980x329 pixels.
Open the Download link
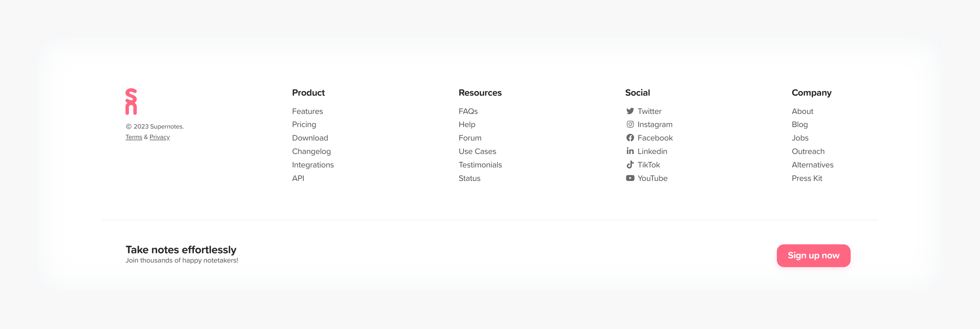click(310, 138)
